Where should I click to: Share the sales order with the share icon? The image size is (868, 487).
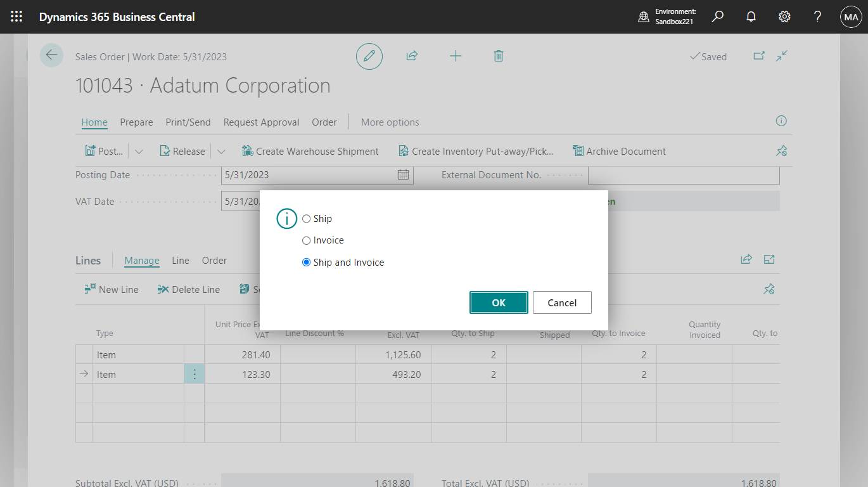point(411,56)
